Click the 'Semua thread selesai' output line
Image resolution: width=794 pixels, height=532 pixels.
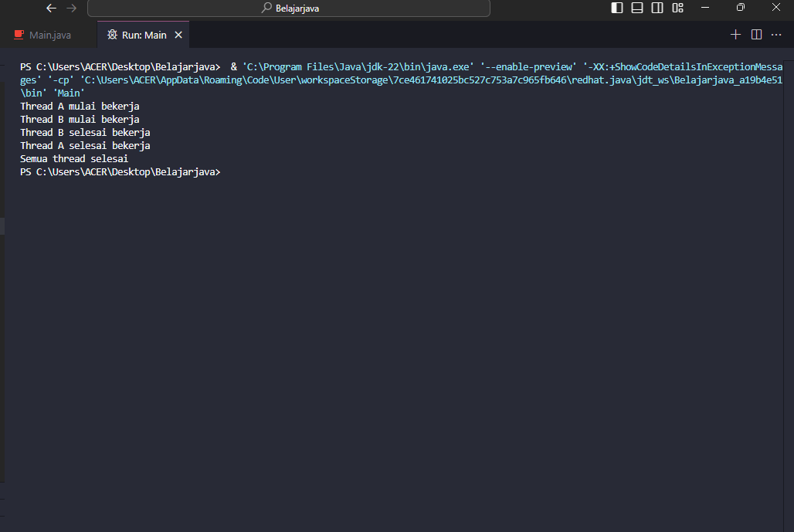(74, 159)
